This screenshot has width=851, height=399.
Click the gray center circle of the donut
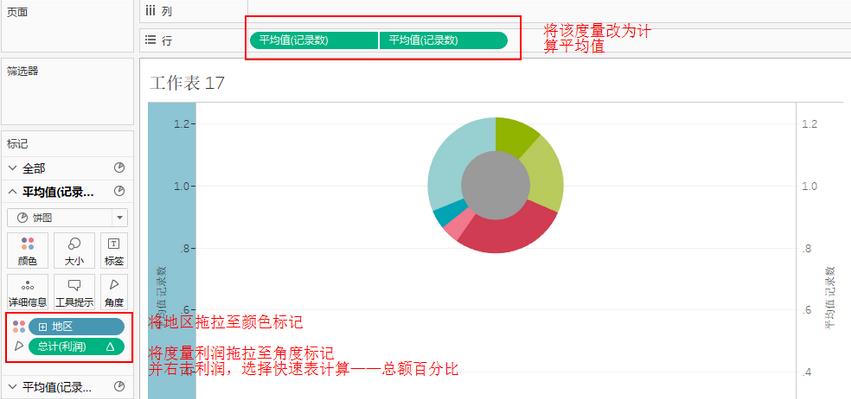(x=496, y=185)
